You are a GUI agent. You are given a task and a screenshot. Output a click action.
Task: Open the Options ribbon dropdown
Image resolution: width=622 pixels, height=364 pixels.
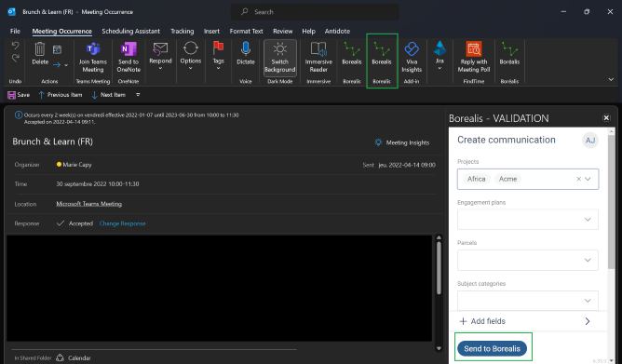pyautogui.click(x=190, y=56)
